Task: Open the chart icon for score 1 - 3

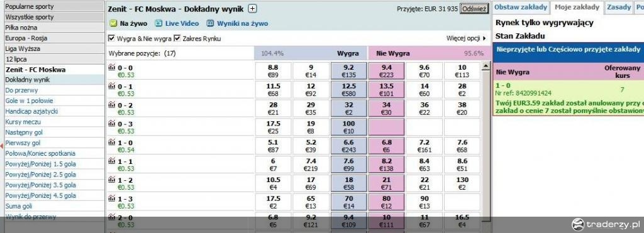Action: coord(112,198)
